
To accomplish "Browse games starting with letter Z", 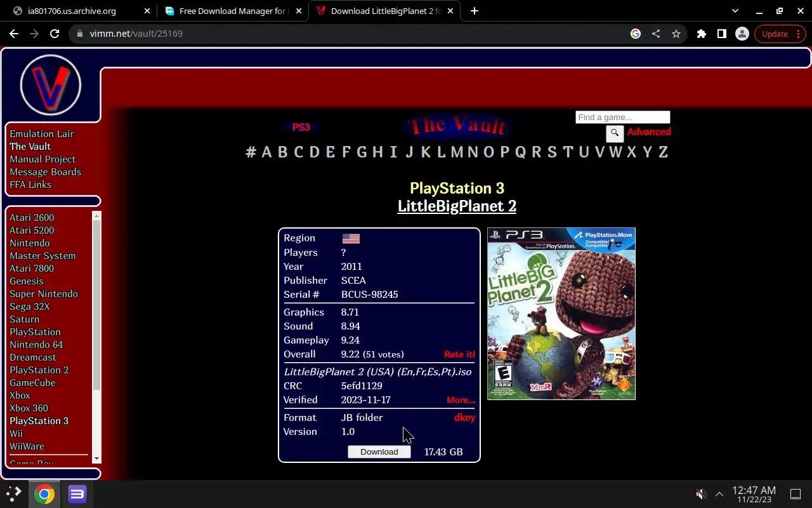I will (663, 152).
